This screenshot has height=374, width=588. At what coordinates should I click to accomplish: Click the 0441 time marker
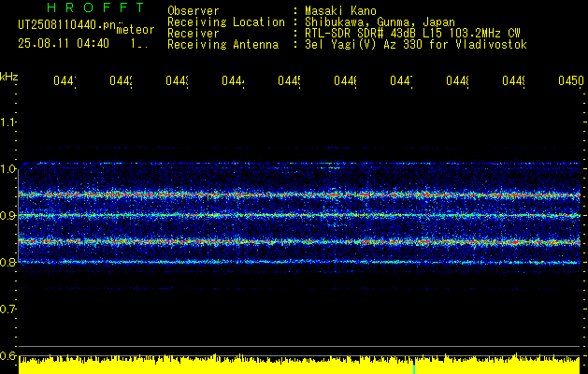pos(65,80)
